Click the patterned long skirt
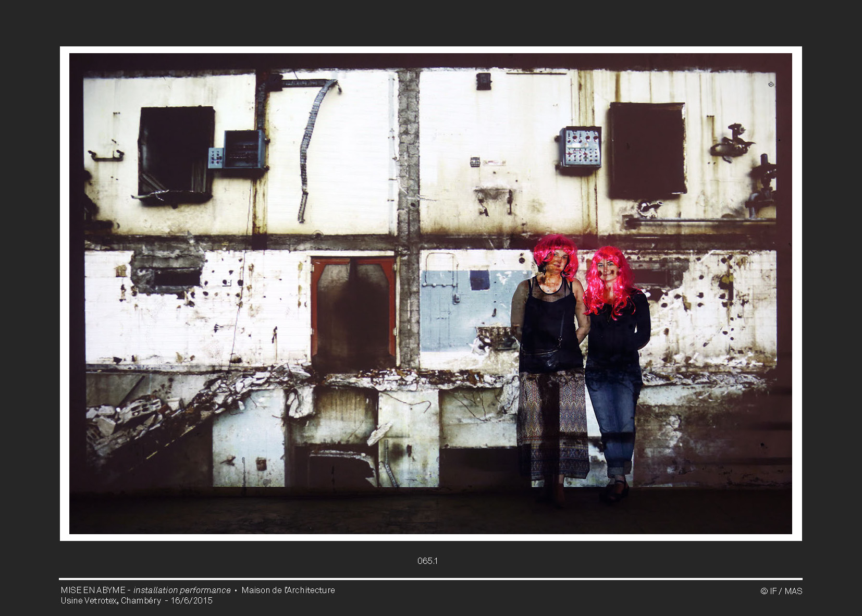The width and height of the screenshot is (862, 616). click(552, 422)
